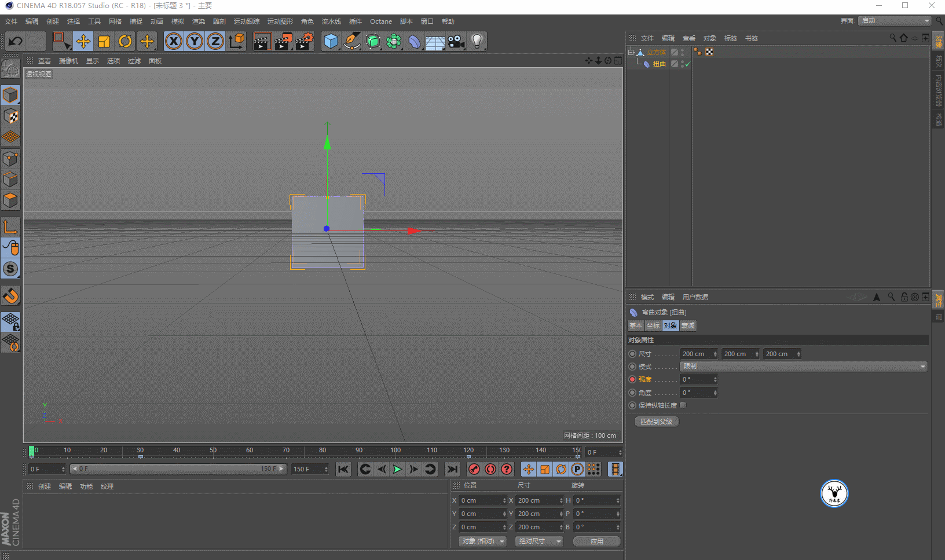Open the 摄像机 viewport menu
This screenshot has height=560, width=945.
click(68, 61)
